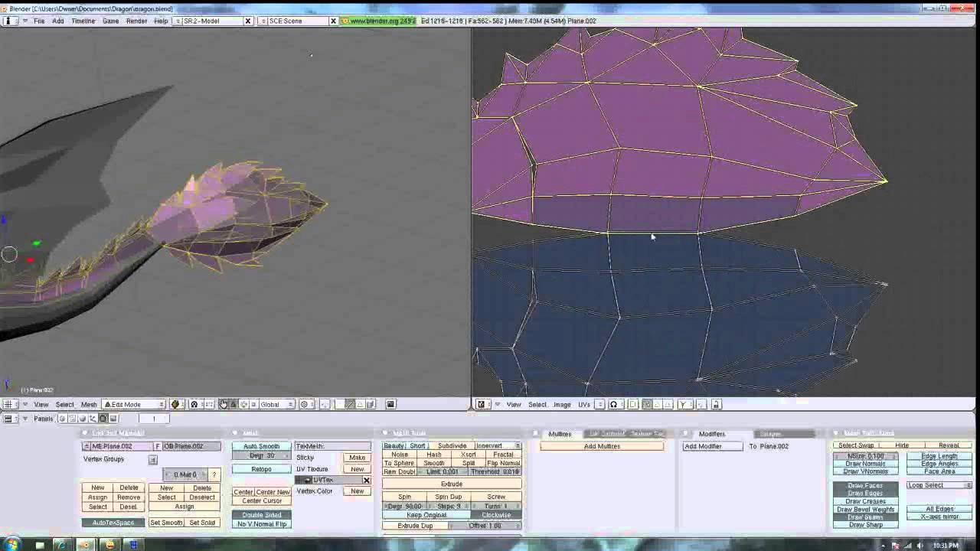Click the Degr 30 auto smooth slider
Screen dimensions: 980x551
point(261,455)
